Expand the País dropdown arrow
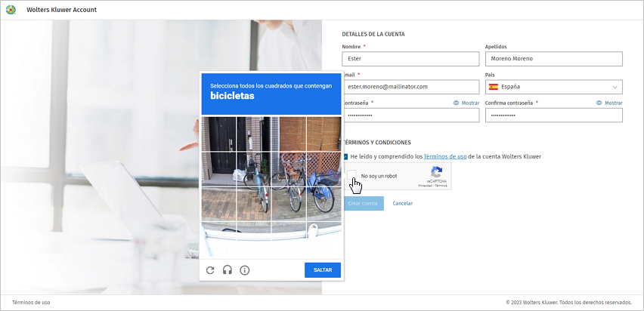 pyautogui.click(x=615, y=87)
